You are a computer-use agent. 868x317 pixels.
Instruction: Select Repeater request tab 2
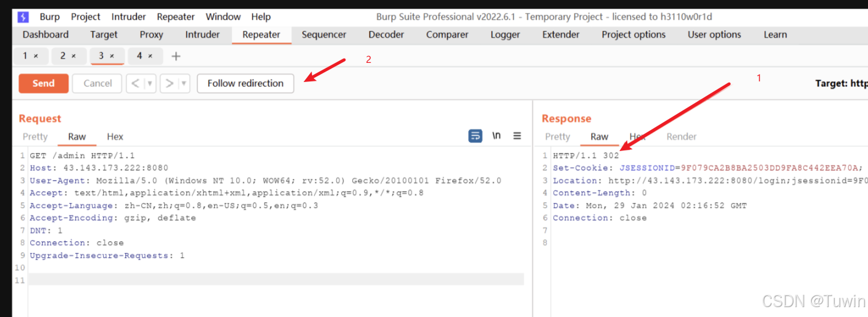click(63, 56)
